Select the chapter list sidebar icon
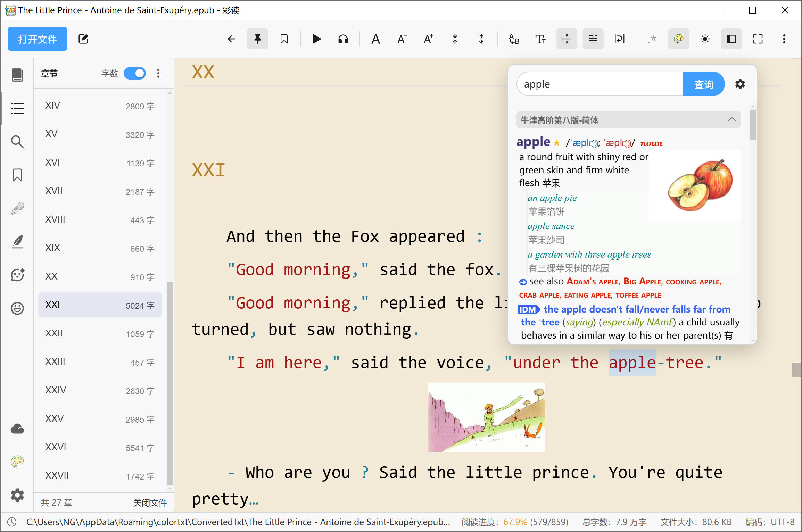This screenshot has width=802, height=532. pos(17,108)
